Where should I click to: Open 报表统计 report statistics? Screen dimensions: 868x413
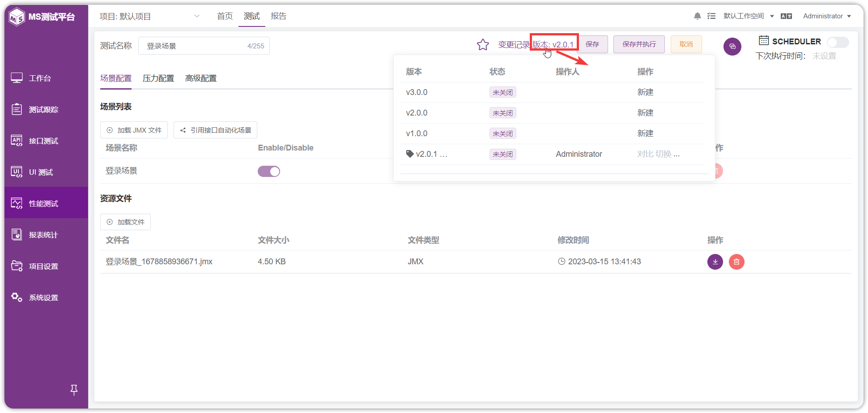pyautogui.click(x=46, y=235)
